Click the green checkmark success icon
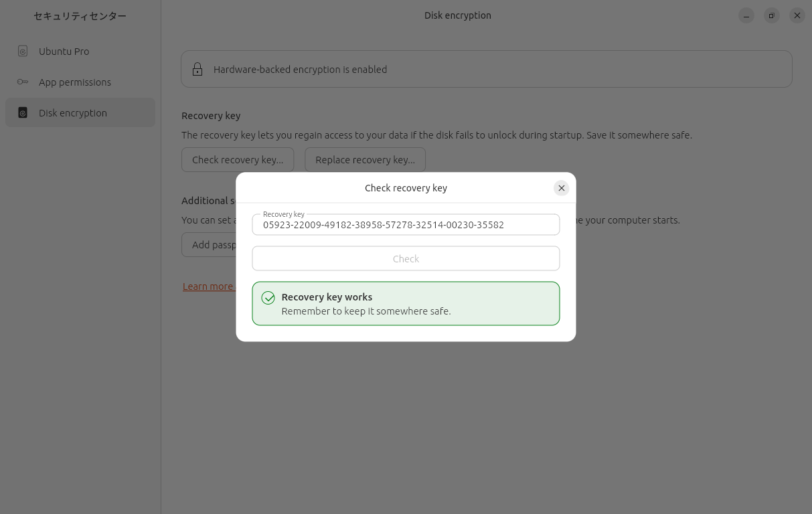This screenshot has width=812, height=514. (x=268, y=298)
